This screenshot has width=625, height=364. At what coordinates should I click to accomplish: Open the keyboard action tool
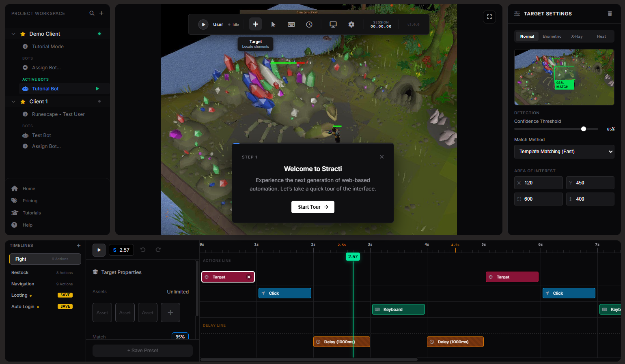point(291,24)
